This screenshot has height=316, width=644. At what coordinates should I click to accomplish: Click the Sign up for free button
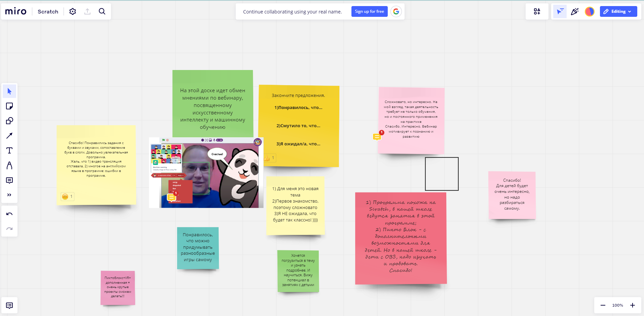point(369,11)
